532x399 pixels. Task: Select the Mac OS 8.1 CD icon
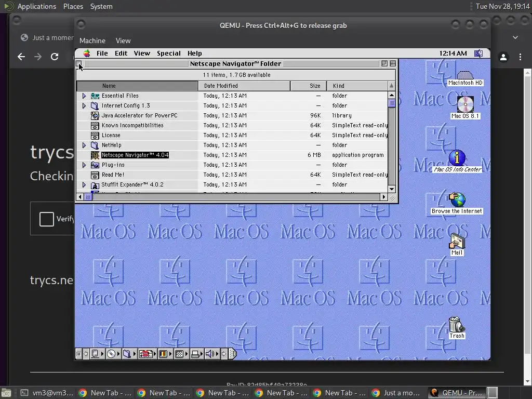pos(465,104)
